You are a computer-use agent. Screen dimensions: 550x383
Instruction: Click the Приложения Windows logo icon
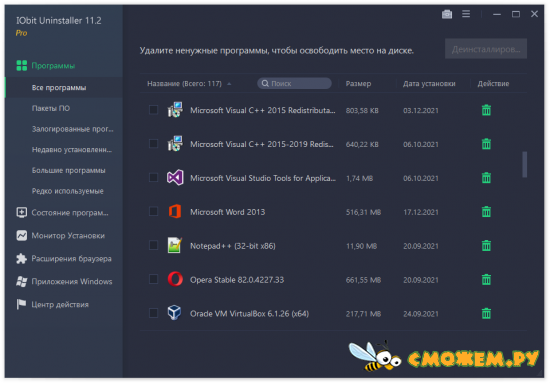21,281
